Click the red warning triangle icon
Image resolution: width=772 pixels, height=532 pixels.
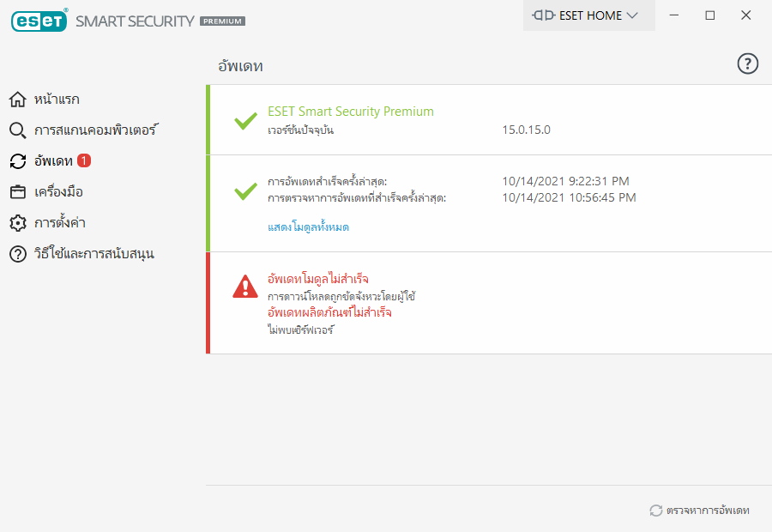(x=245, y=287)
